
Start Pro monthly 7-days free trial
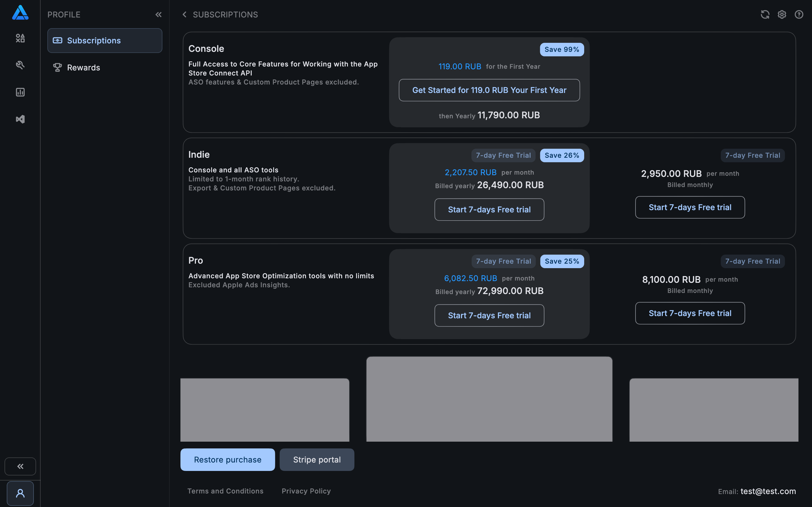pos(690,313)
